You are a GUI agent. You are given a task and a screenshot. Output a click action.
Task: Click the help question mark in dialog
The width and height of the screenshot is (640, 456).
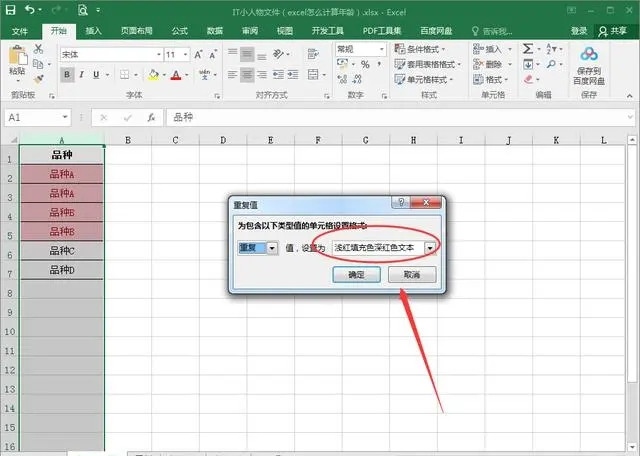tap(400, 204)
